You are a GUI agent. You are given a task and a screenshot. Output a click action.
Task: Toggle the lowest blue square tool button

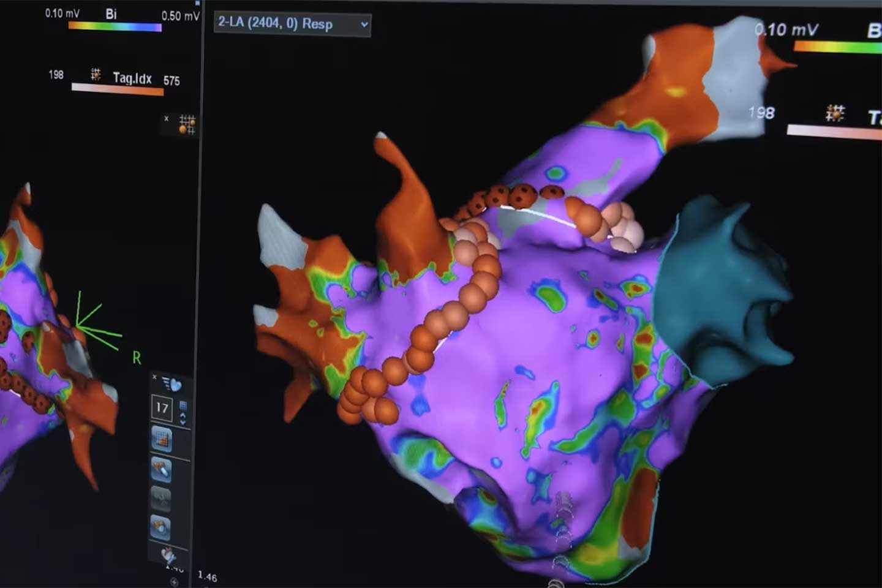(162, 526)
